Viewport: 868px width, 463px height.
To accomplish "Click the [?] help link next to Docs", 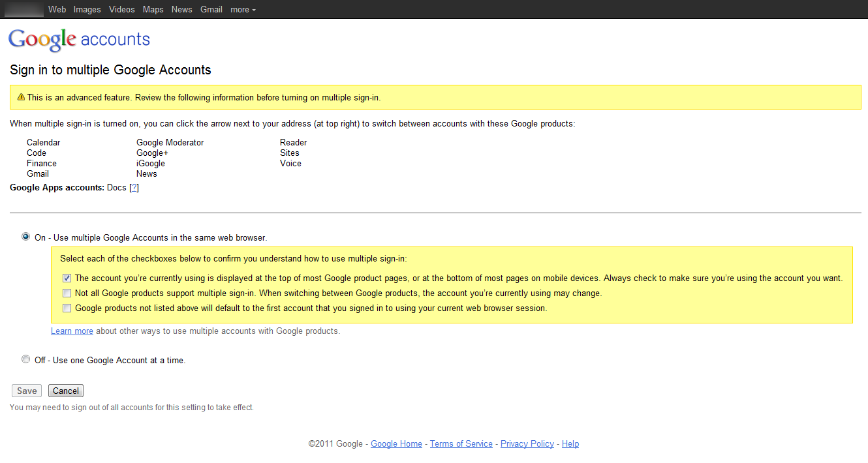I will (x=134, y=187).
